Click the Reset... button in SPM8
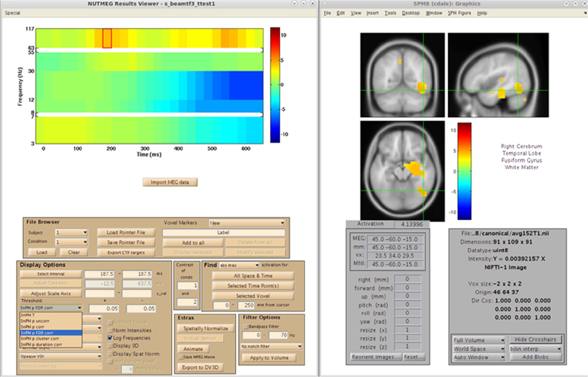The image size is (588, 377). tap(414, 357)
